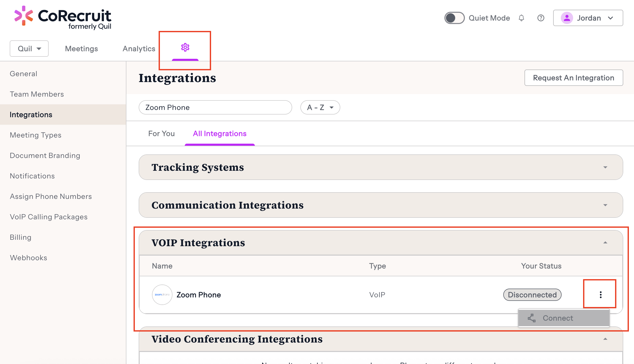Click the notifications bell icon

click(x=521, y=18)
